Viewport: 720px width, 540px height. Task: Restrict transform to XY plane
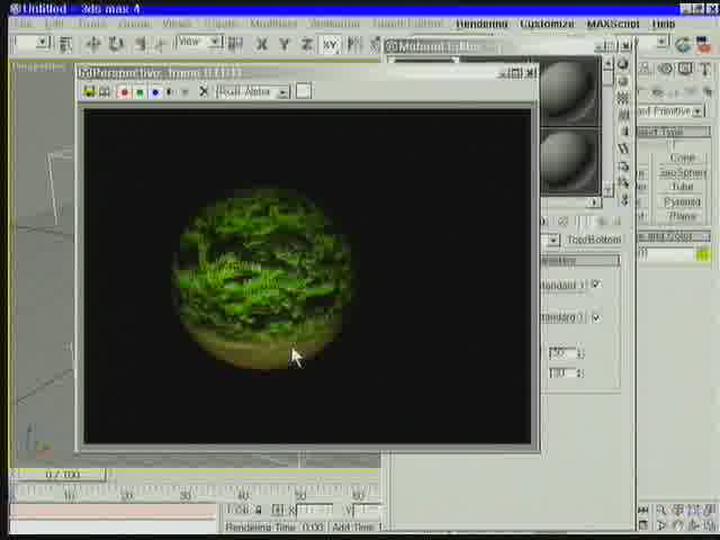(330, 45)
